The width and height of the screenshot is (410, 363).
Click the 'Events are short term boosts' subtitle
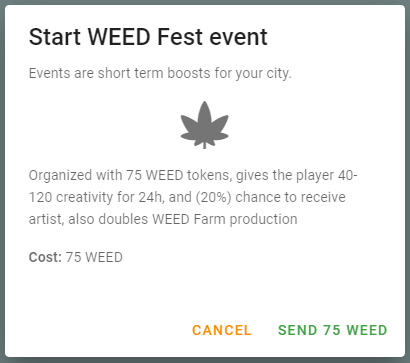point(160,73)
